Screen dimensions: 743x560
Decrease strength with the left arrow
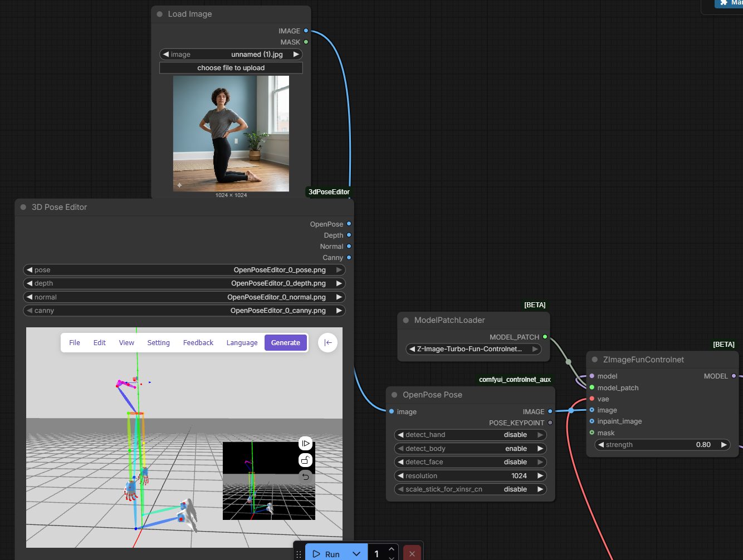601,445
